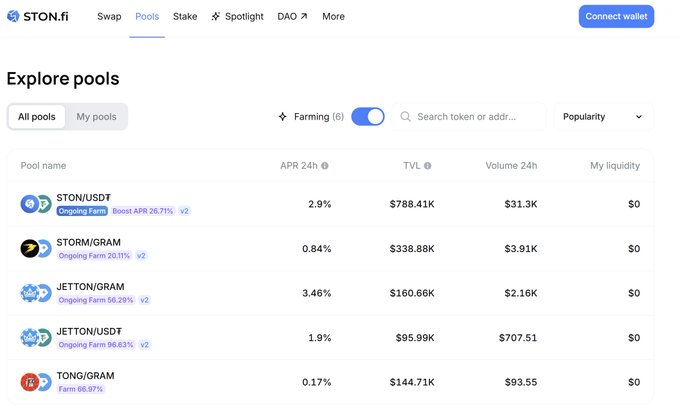This screenshot has height=416, width=680.
Task: Go to the Stake page
Action: tap(185, 16)
